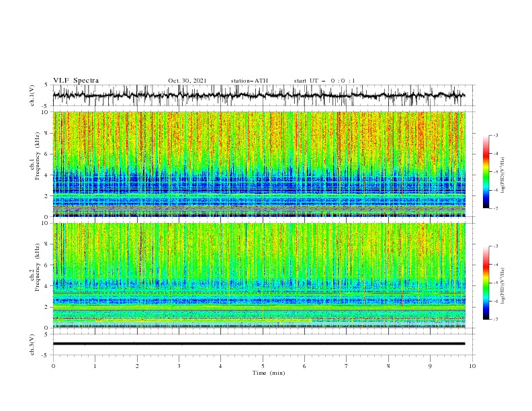Click the ch.1 spectrogram plot
The image size is (532, 411).
click(x=259, y=164)
